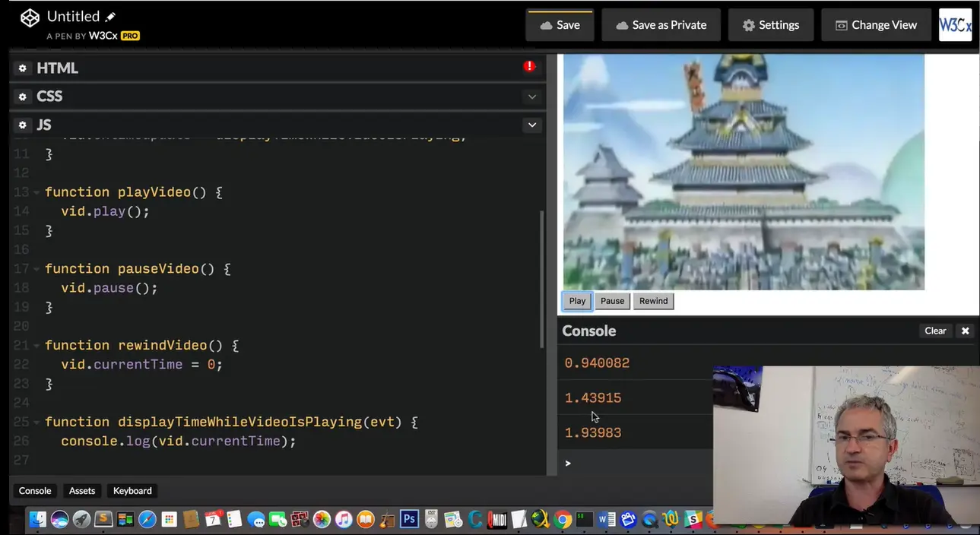The image size is (980, 535).
Task: Toggle the Keyboard shortcuts panel
Action: click(132, 491)
